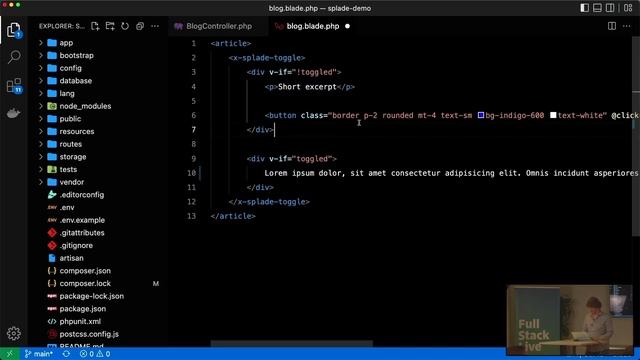Refresh the Explorer file tree
This screenshot has height=360, width=640.
pyautogui.click(x=125, y=26)
